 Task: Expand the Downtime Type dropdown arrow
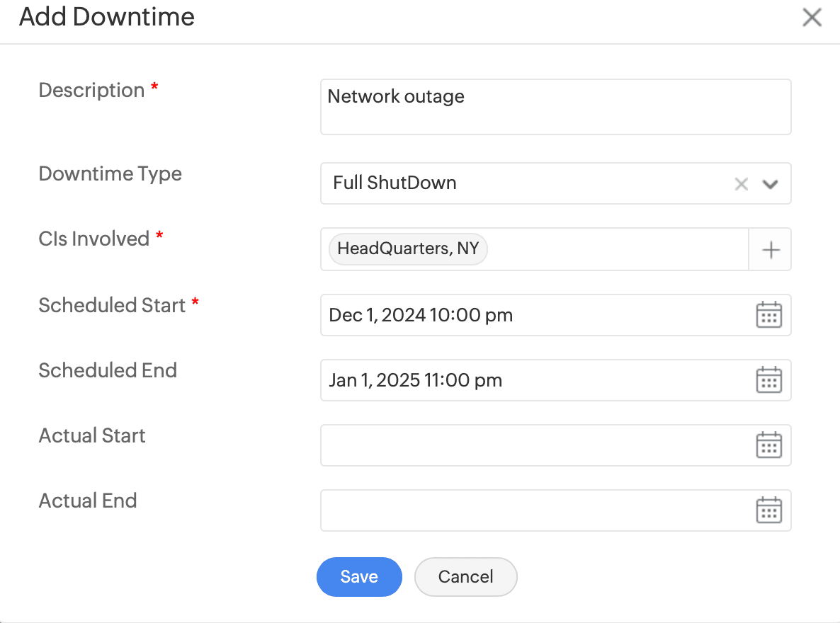click(x=771, y=184)
